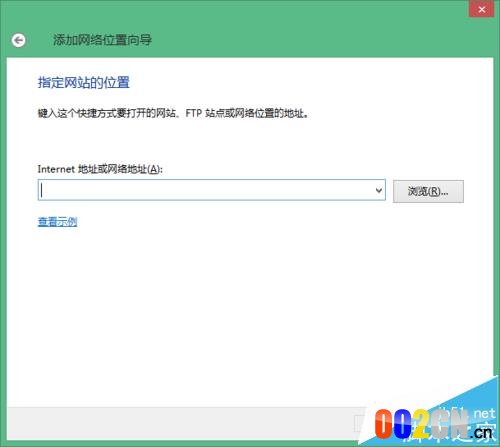Click the net text in watermark
The image size is (500, 447).
[x=484, y=414]
